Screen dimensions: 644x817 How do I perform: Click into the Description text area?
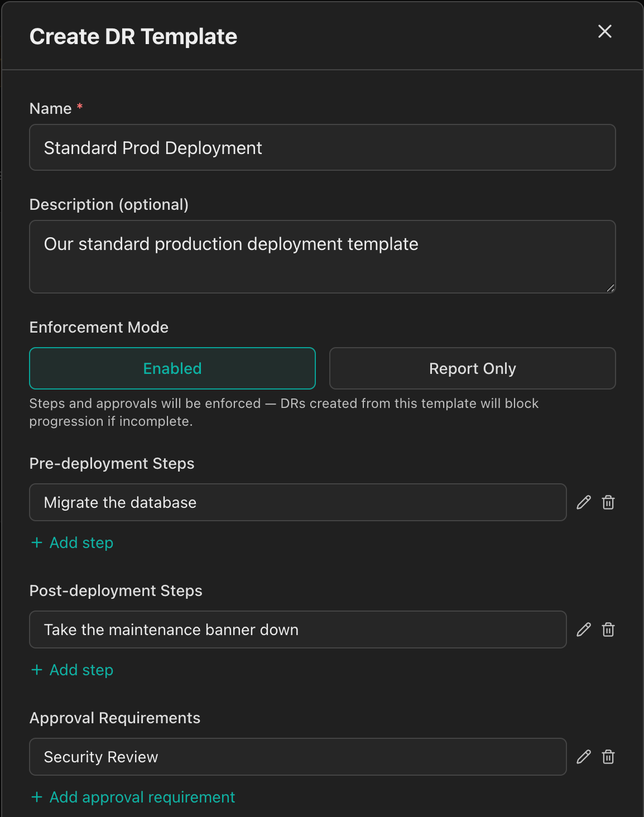(x=323, y=257)
